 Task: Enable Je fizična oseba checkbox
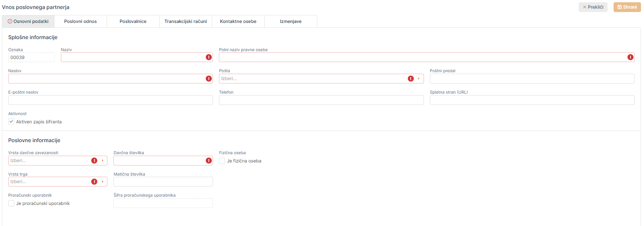click(222, 161)
